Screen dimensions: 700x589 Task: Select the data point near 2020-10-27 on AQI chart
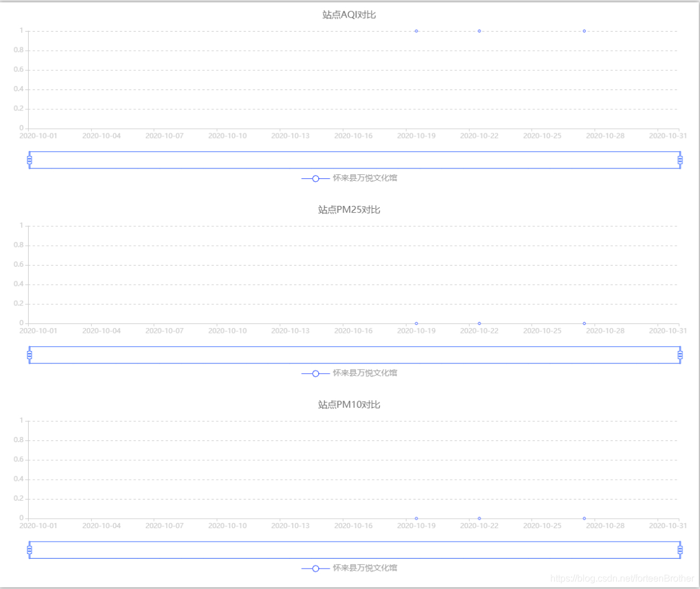tap(584, 31)
